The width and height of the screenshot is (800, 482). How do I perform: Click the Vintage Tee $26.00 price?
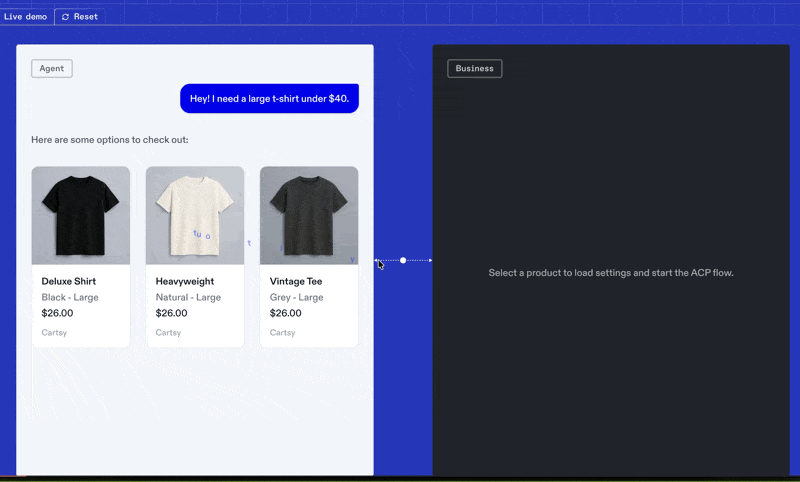point(285,313)
